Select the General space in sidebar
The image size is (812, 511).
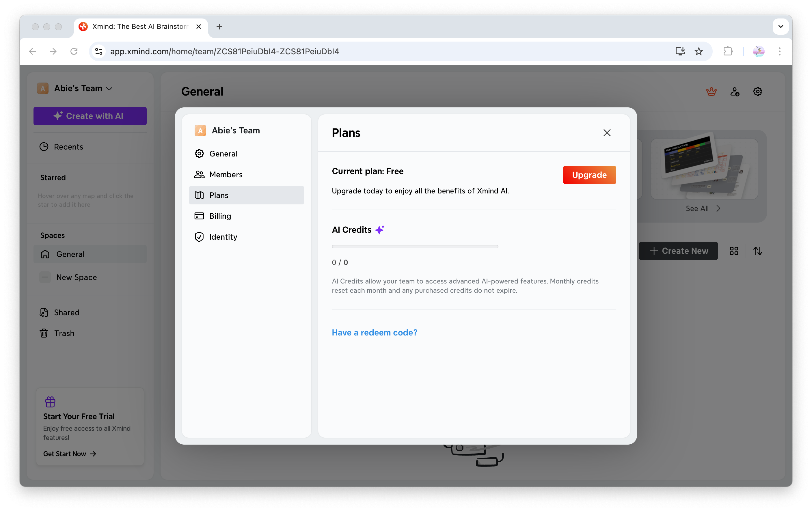click(x=90, y=254)
